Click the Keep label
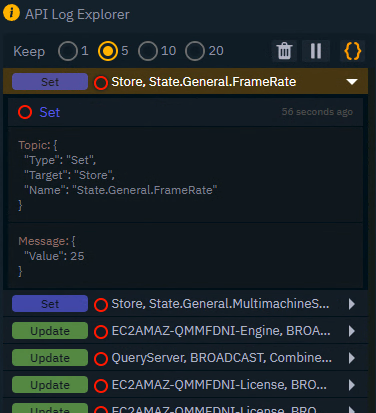The image size is (376, 413). pos(29,51)
